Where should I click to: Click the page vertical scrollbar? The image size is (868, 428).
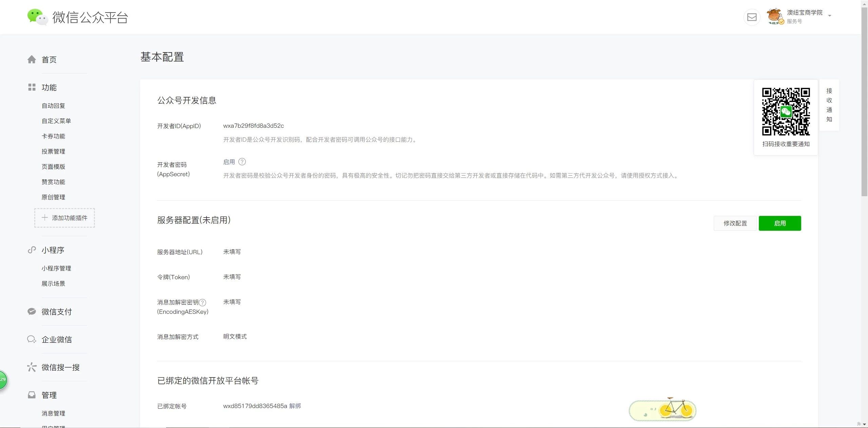tap(864, 102)
